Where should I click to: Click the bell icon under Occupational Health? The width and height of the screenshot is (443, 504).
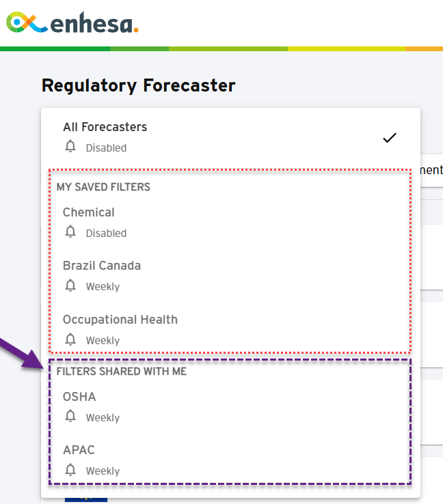[x=70, y=339]
